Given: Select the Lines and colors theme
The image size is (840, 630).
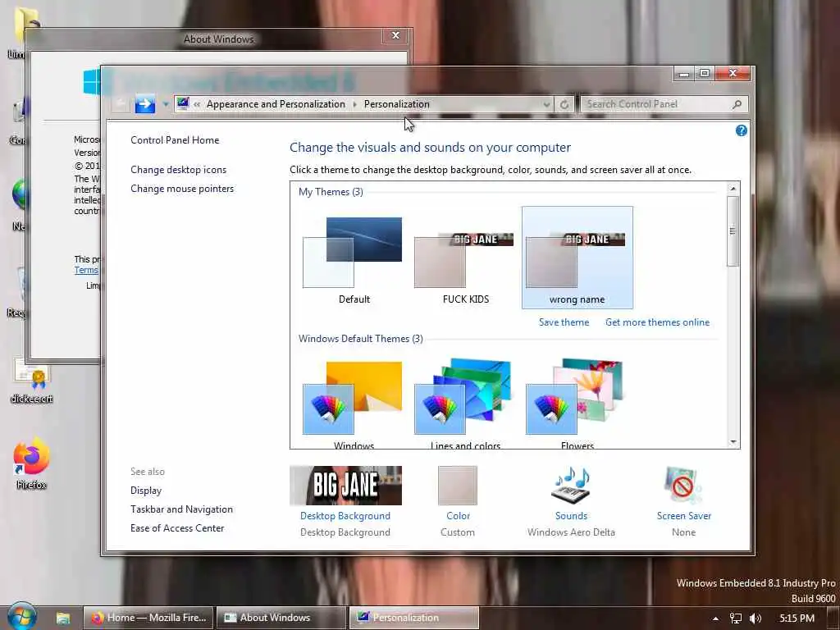Looking at the screenshot, I should tap(466, 404).
